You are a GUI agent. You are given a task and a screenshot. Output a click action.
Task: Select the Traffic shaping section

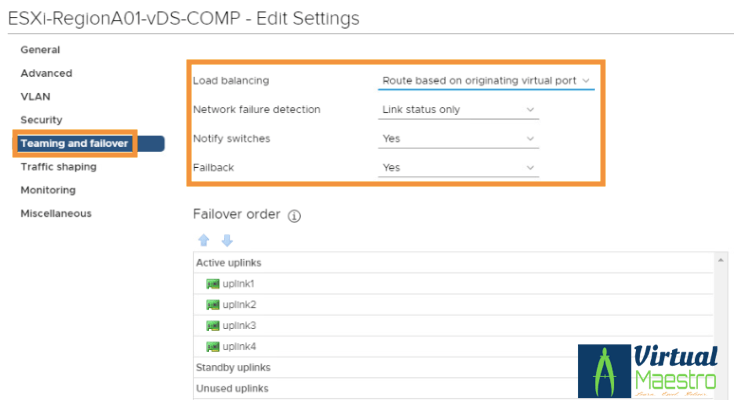58,167
